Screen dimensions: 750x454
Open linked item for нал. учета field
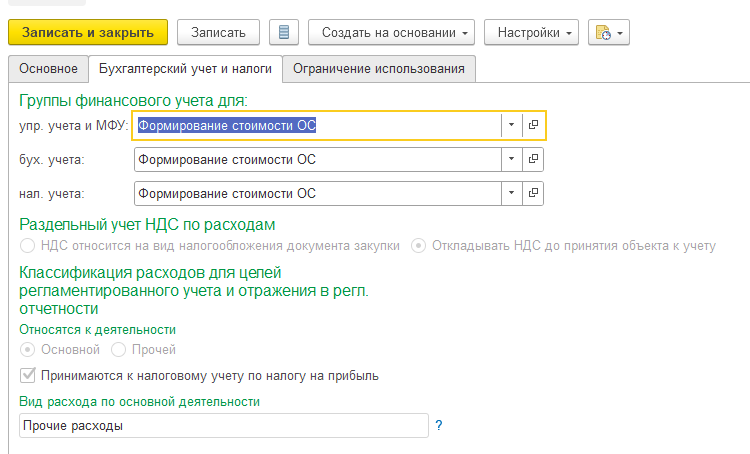point(534,193)
